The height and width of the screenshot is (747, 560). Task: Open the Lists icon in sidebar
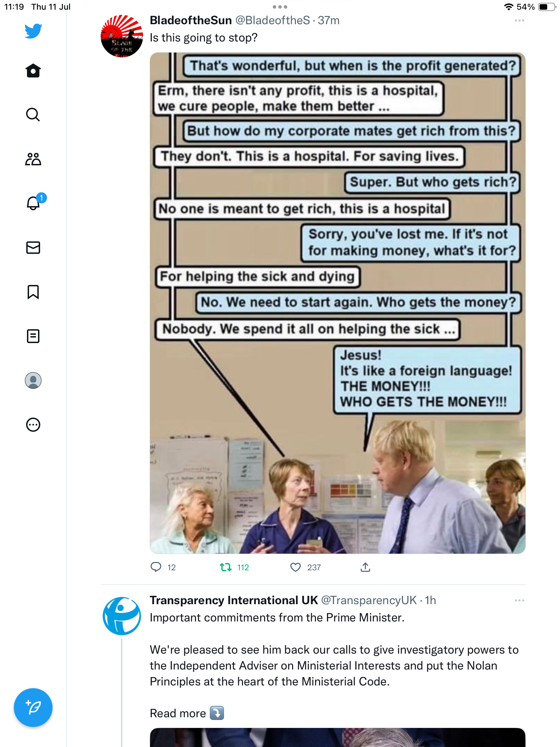(33, 336)
